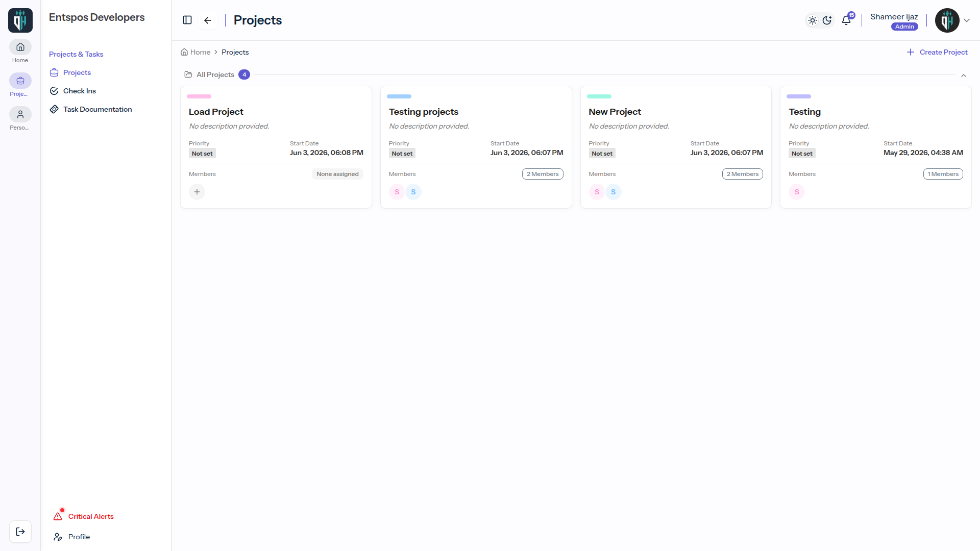Screen dimensions: 980x551
Task: Open Check Ins in the sidebar menu
Action: (x=73, y=91)
